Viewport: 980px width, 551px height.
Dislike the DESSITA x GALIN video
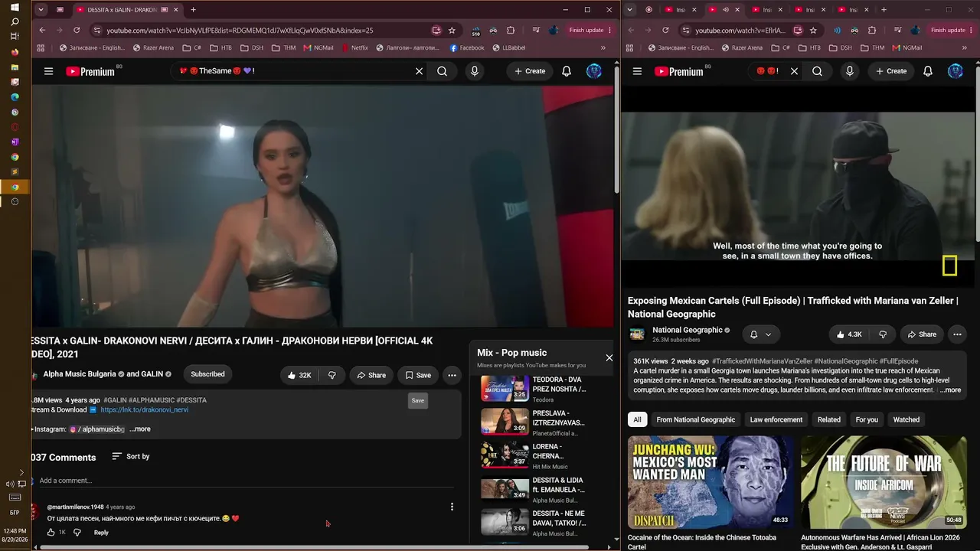[x=332, y=375]
